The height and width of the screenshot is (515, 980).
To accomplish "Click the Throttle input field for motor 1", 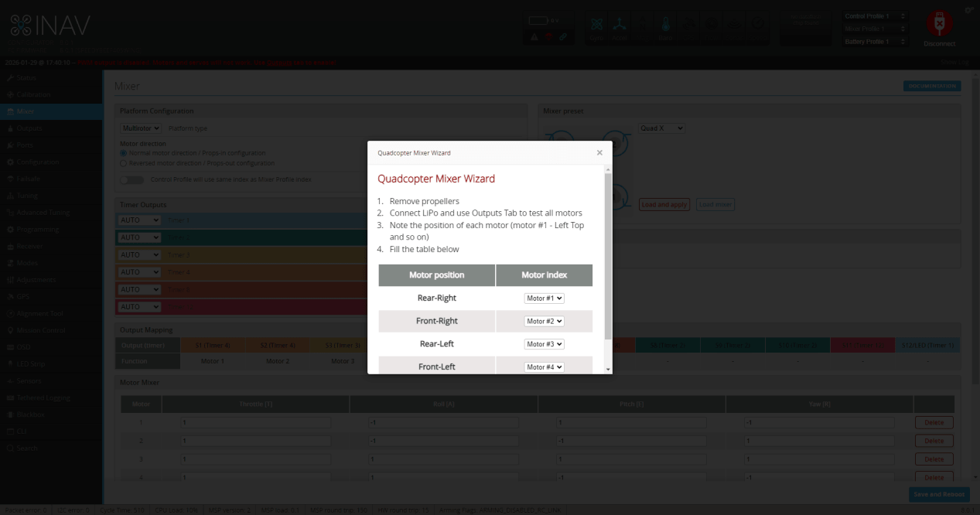I will click(x=255, y=423).
